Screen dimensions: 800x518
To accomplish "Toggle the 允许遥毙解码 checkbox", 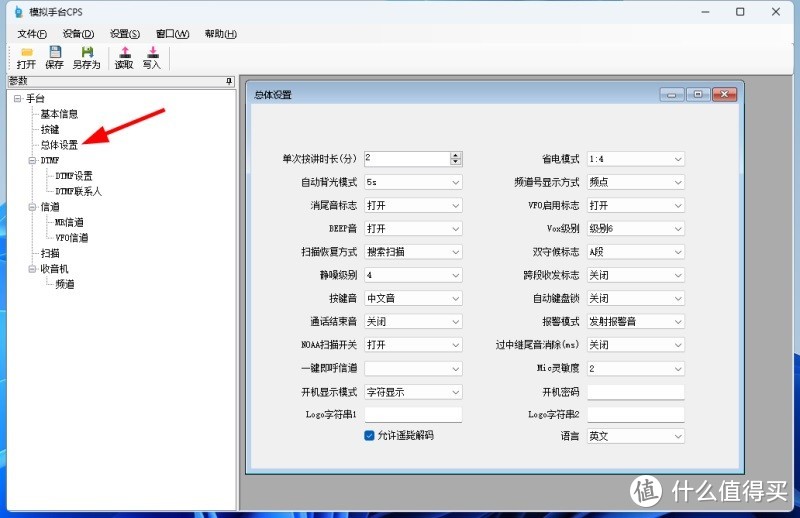I will (369, 436).
